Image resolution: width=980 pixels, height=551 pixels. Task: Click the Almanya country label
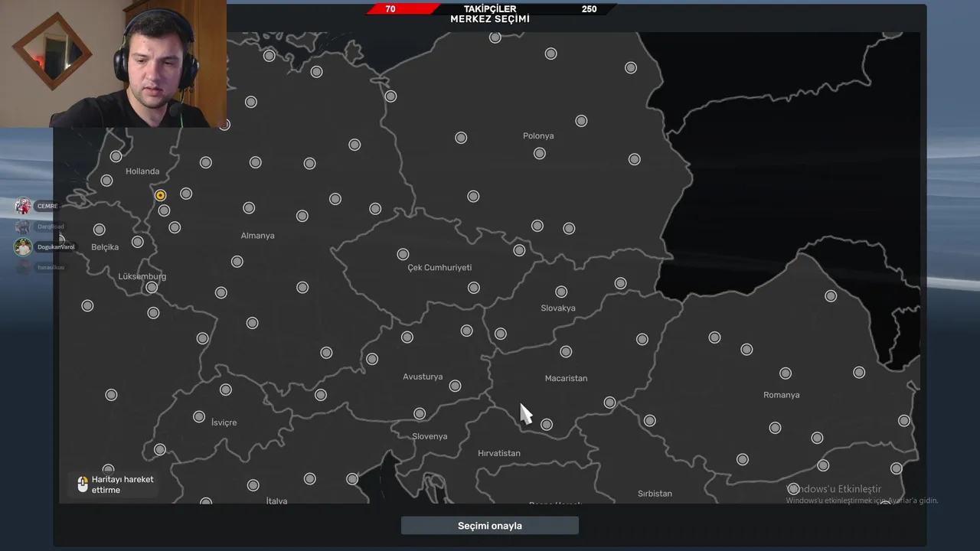coord(258,236)
